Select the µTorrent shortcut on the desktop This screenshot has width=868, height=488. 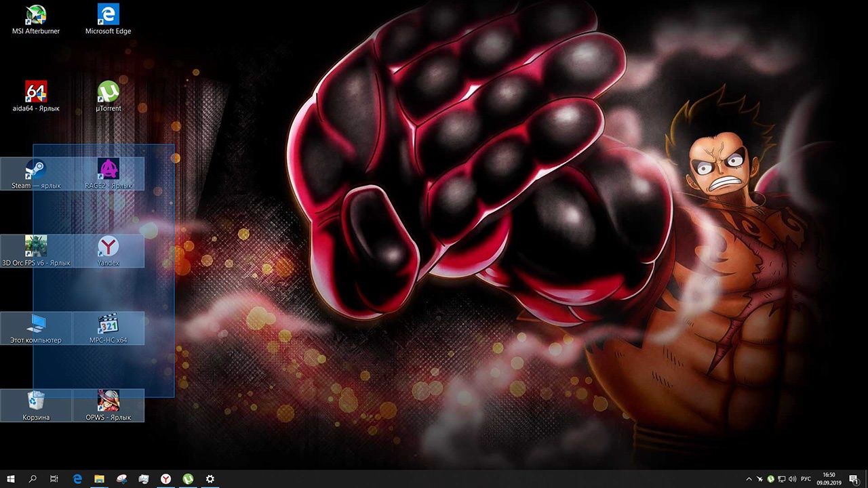pos(108,92)
